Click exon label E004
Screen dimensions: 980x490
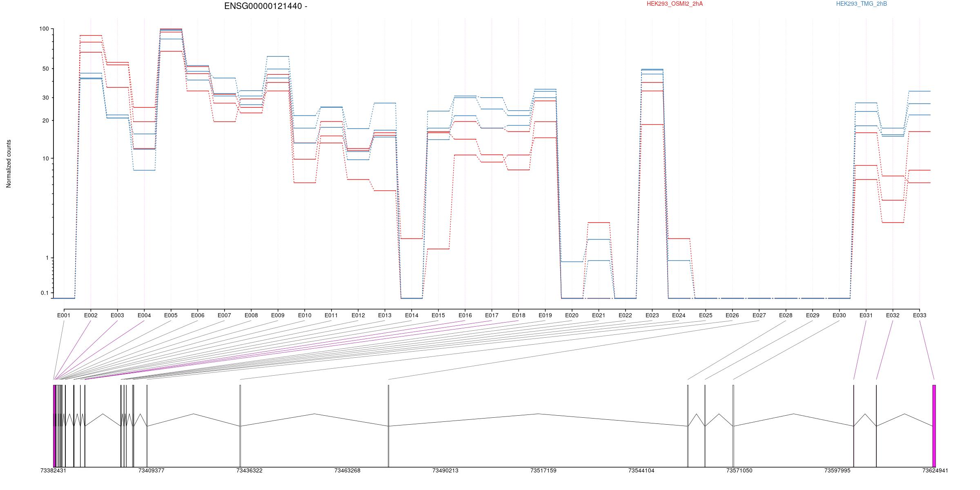click(x=144, y=315)
